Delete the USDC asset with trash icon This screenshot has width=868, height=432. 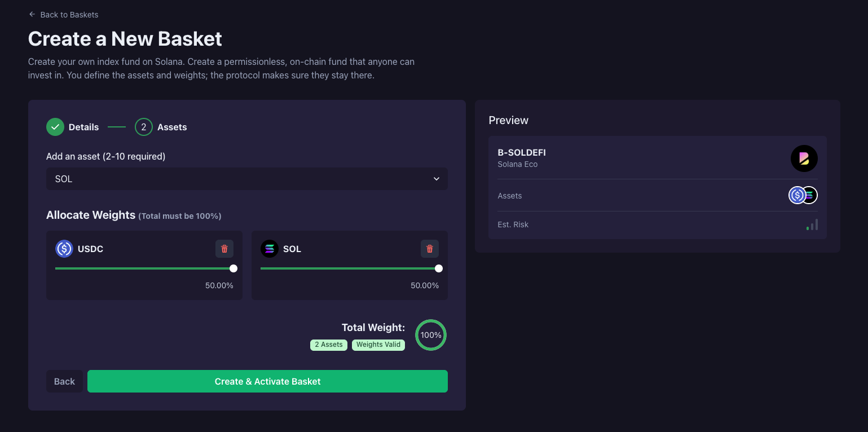224,249
